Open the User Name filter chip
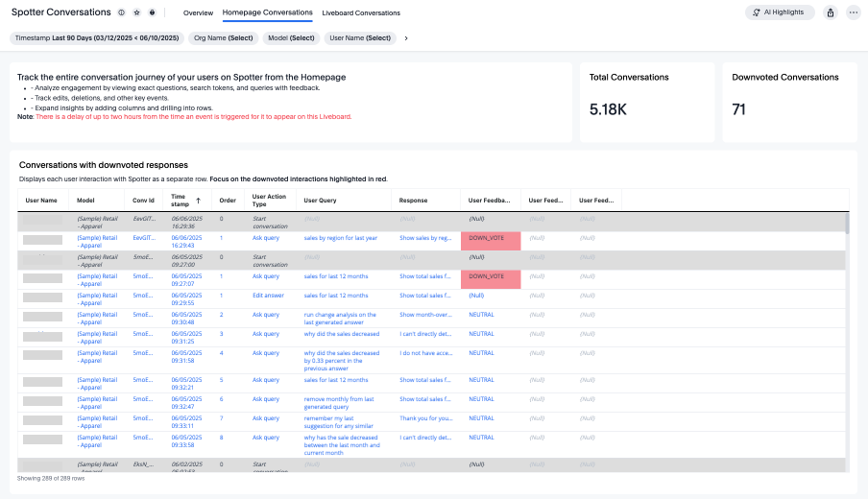Screen dimensions: 868x499 pos(360,38)
